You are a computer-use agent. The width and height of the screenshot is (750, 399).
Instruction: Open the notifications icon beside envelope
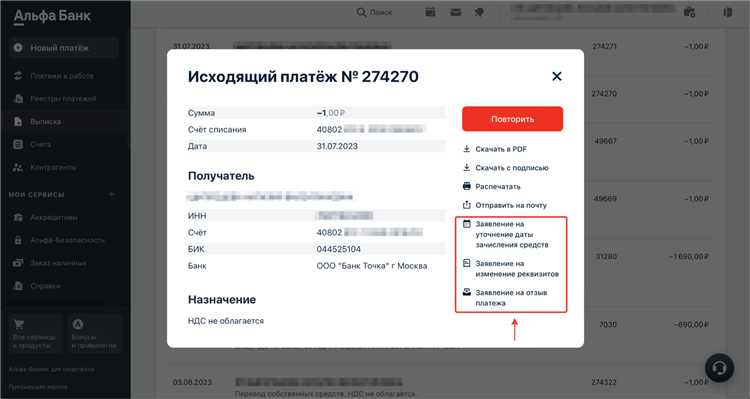[x=479, y=12]
